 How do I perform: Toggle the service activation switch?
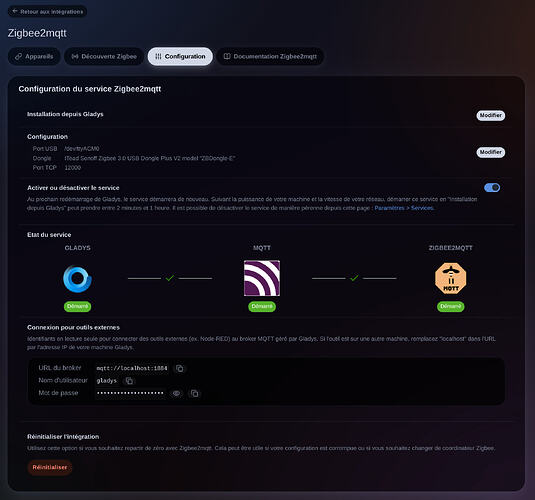[x=492, y=187]
